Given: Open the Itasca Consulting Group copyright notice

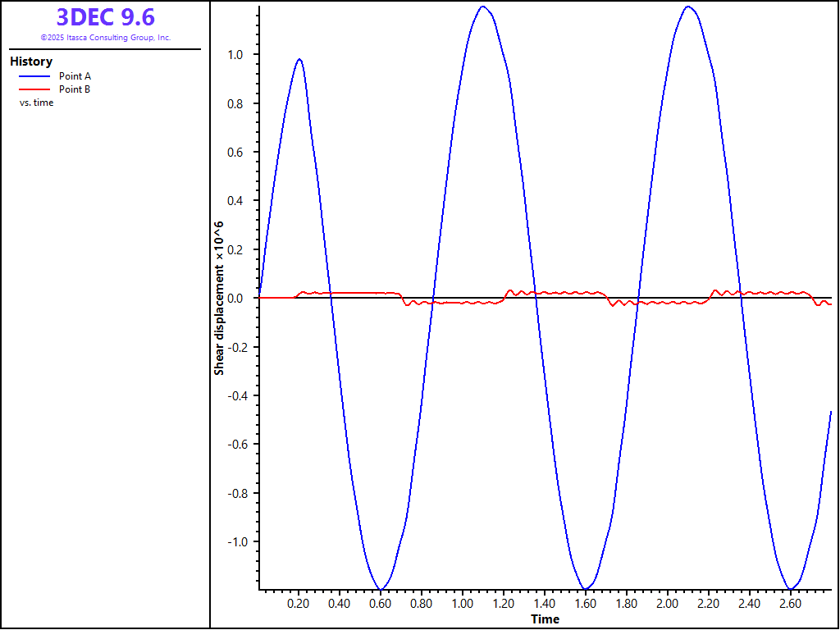Looking at the screenshot, I should (x=105, y=38).
